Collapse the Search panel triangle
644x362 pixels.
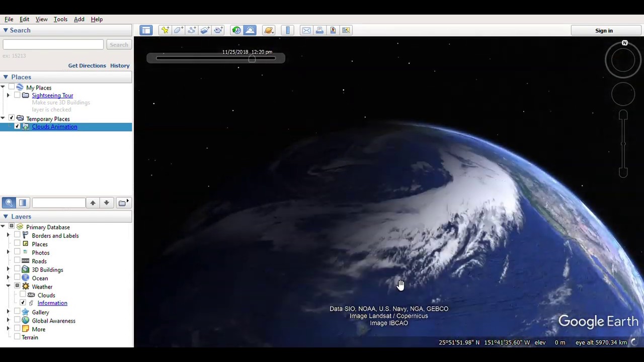point(5,30)
